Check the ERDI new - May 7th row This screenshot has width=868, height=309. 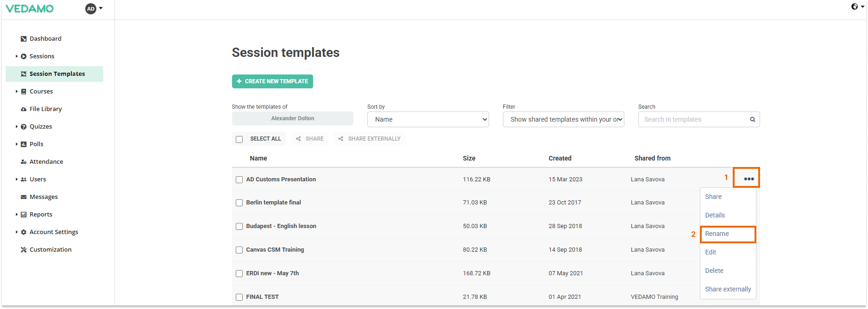click(x=239, y=273)
